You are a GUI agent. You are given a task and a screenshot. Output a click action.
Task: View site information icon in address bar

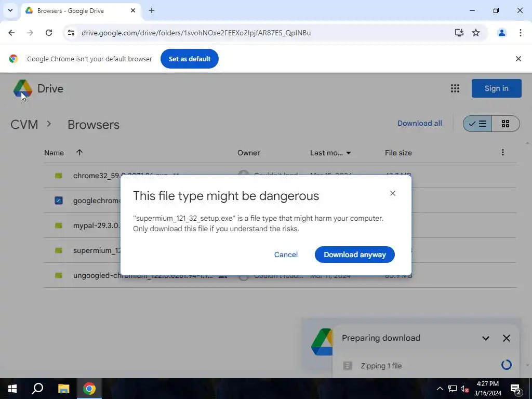click(71, 33)
